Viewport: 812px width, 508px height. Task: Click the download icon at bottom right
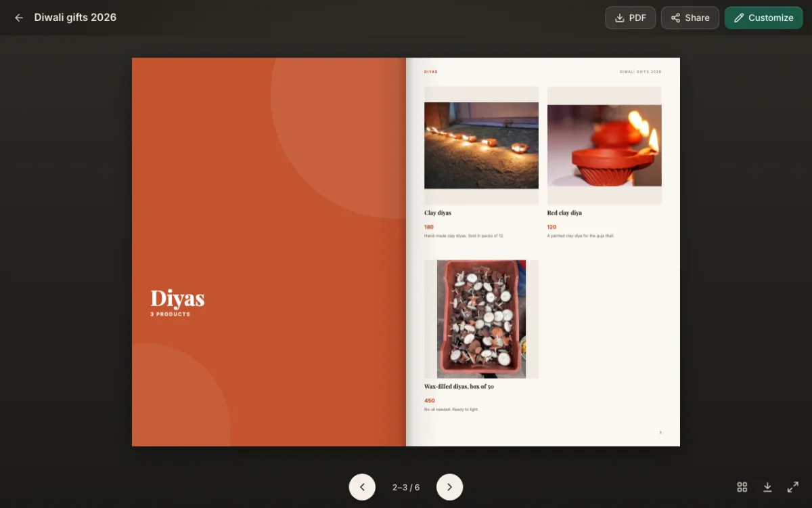pos(767,487)
